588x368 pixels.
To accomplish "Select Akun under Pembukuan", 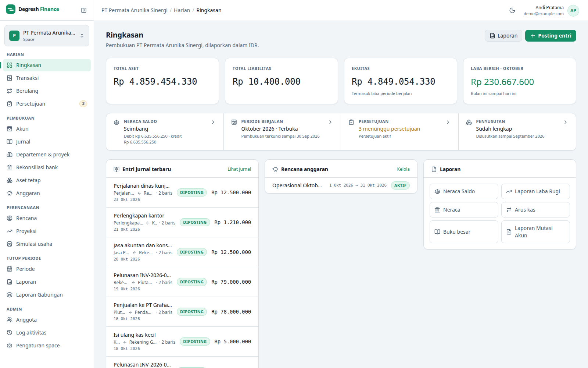I will pos(47,129).
